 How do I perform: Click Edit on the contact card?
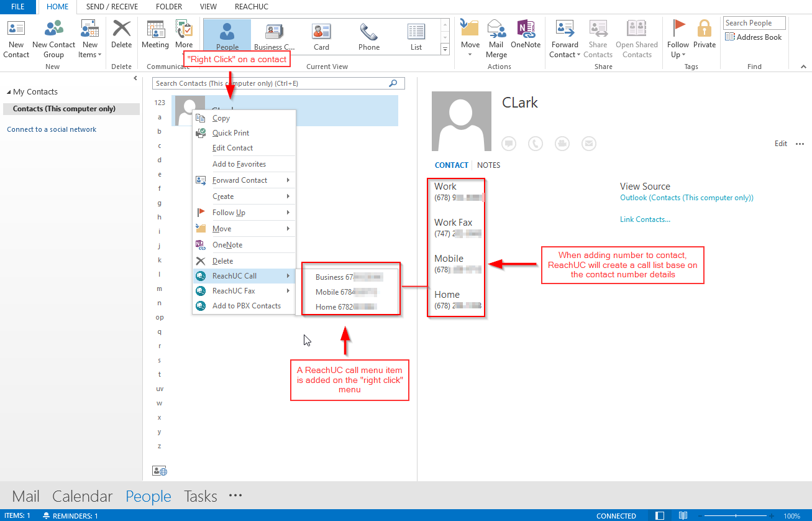[x=781, y=144]
